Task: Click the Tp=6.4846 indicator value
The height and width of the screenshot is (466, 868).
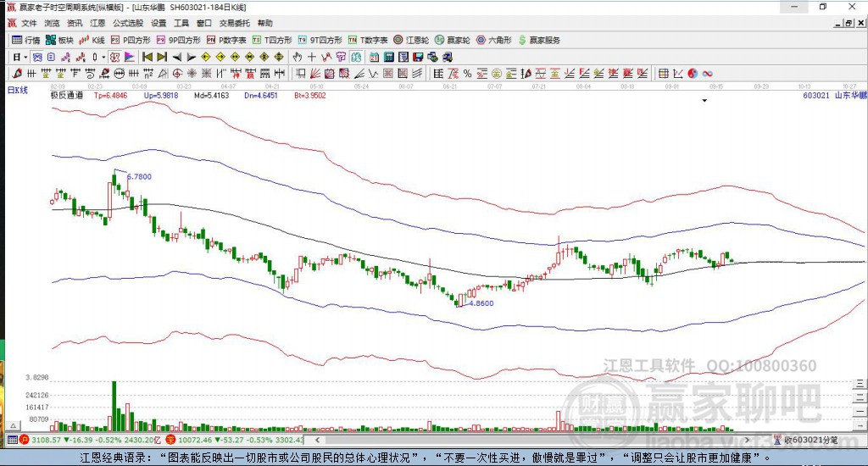Action: (111, 95)
